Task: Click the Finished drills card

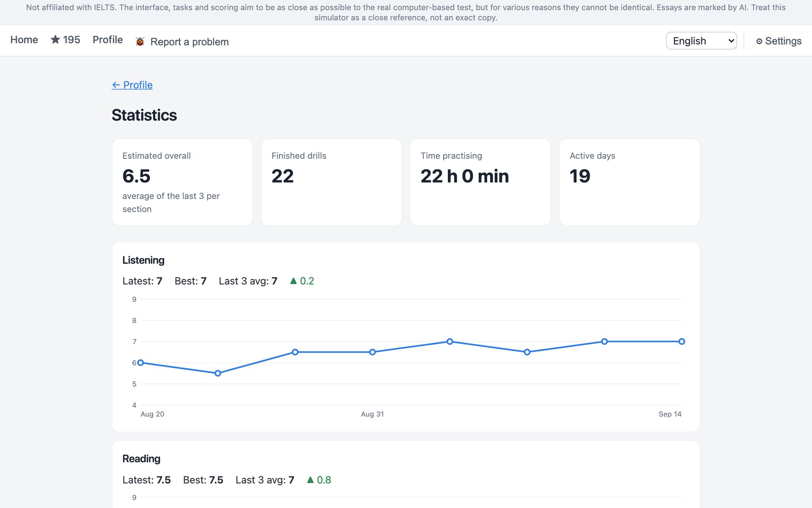Action: click(331, 182)
